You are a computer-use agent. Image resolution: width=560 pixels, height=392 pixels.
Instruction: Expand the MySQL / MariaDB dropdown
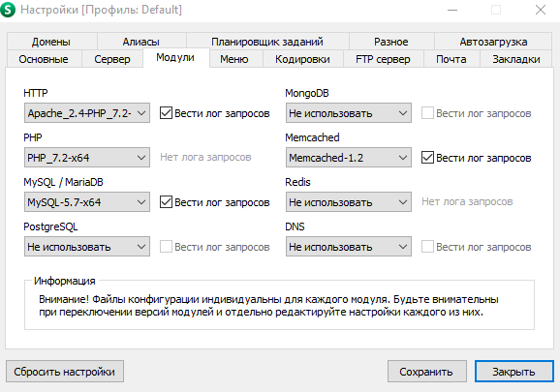click(x=87, y=202)
